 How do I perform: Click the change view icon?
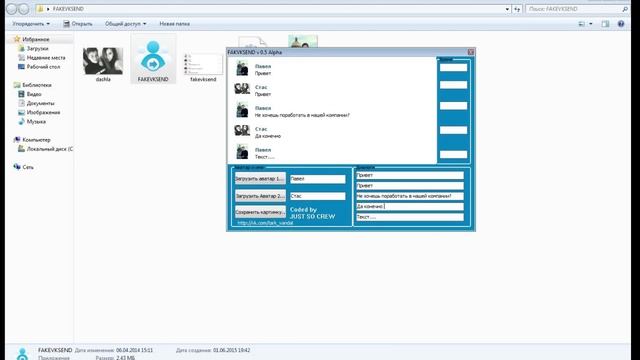pos(582,24)
